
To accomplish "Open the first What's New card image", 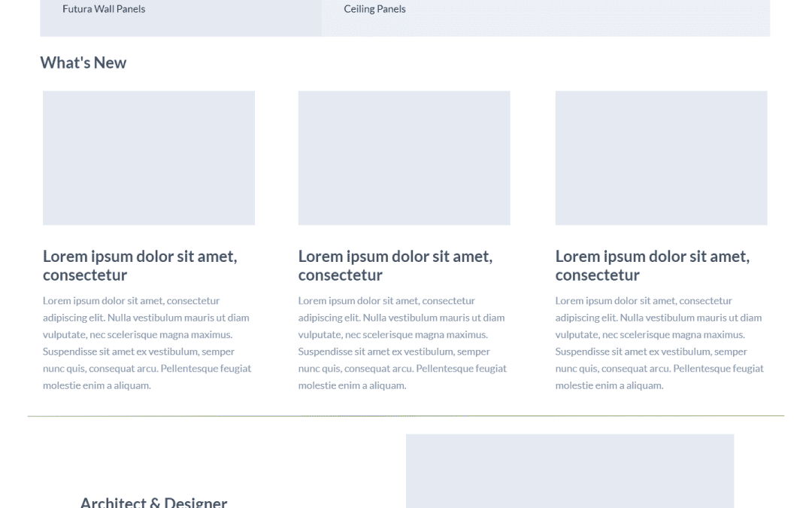I will click(149, 158).
